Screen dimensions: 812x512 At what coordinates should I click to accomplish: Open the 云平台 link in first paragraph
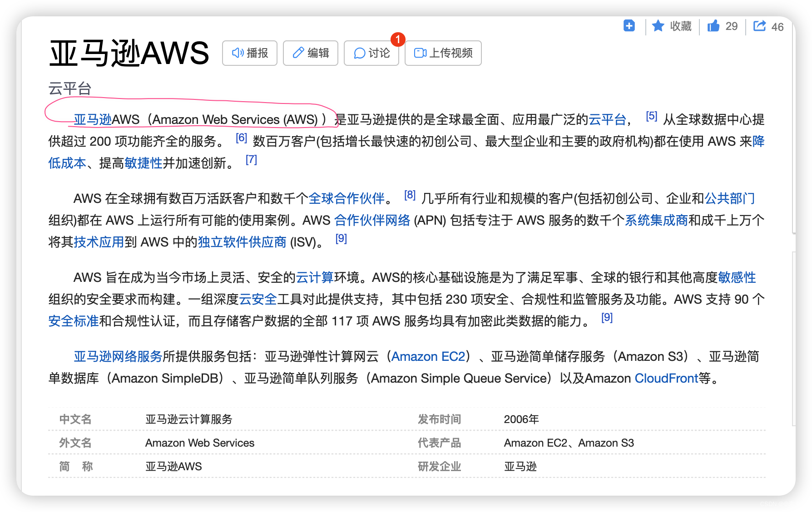click(x=608, y=119)
